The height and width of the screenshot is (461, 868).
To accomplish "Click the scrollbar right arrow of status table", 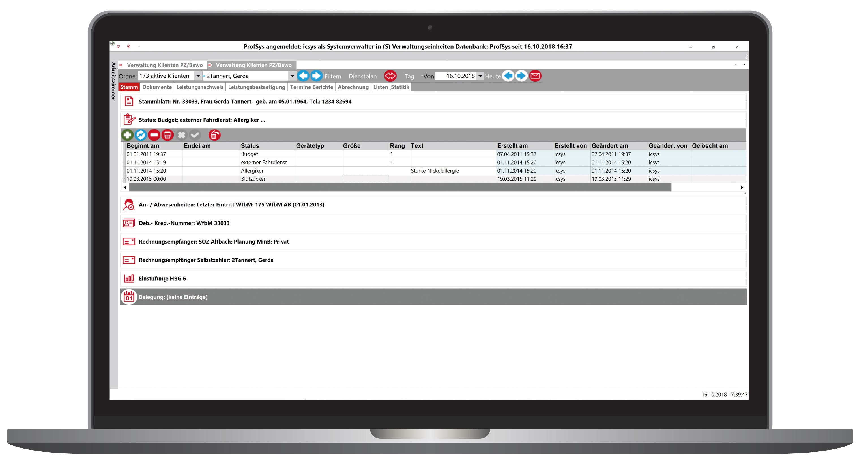I will 742,188.
